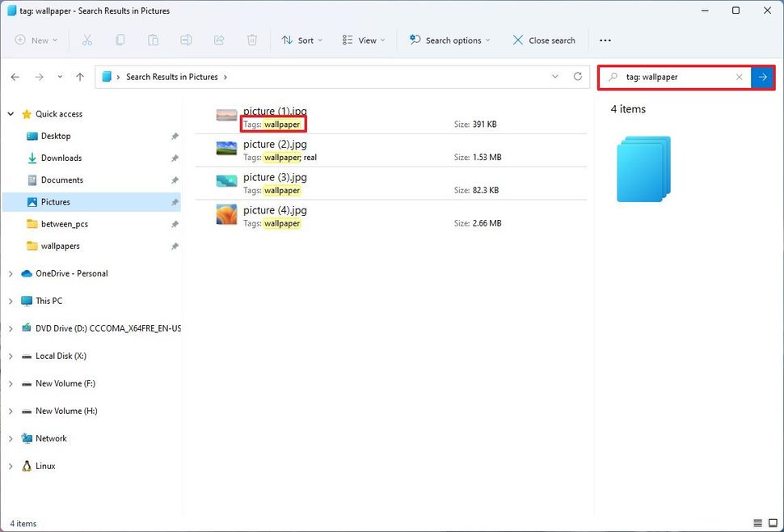Screen dimensions: 784x532
Task: Open the Sort dropdown
Action: point(301,40)
